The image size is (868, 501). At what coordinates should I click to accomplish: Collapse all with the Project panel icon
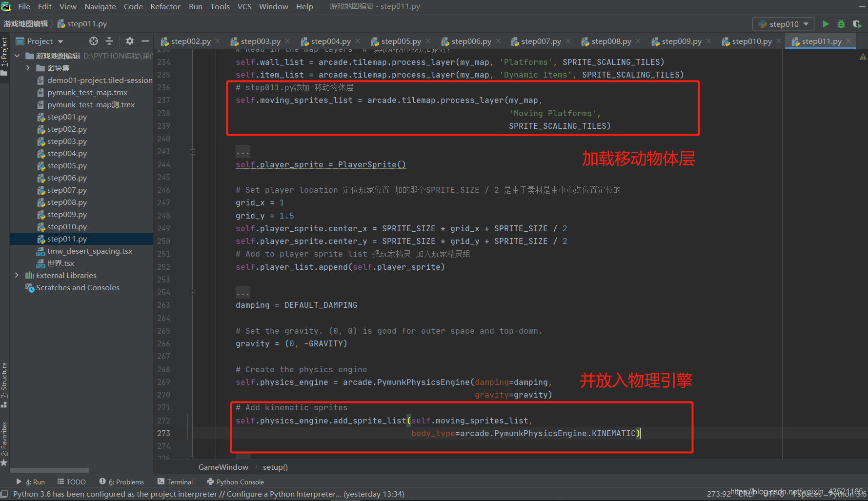[109, 41]
